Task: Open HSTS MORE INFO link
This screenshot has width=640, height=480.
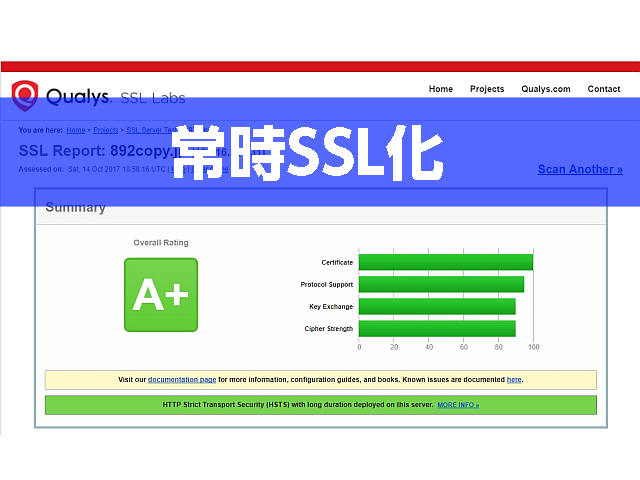Action: point(458,405)
